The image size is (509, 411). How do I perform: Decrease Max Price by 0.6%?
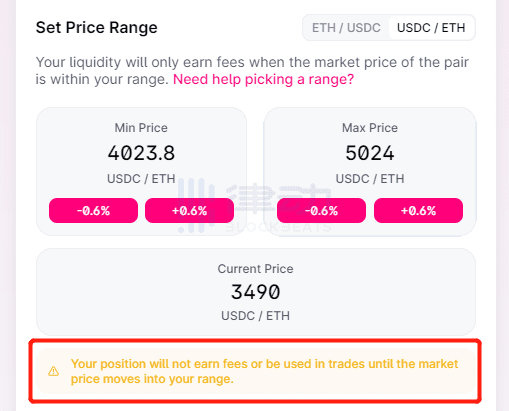321,211
